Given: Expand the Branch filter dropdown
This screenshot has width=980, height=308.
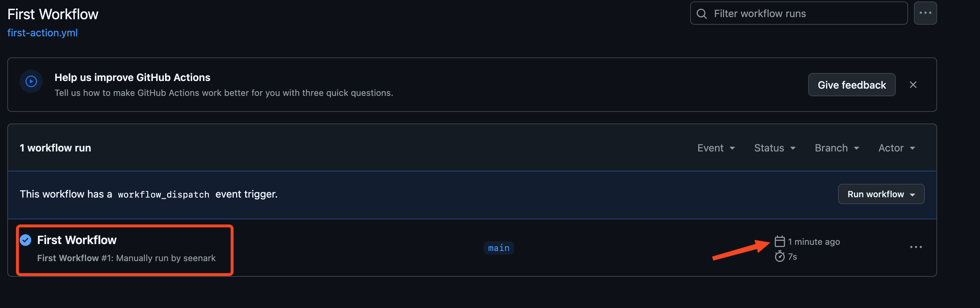Looking at the screenshot, I should pyautogui.click(x=837, y=148).
